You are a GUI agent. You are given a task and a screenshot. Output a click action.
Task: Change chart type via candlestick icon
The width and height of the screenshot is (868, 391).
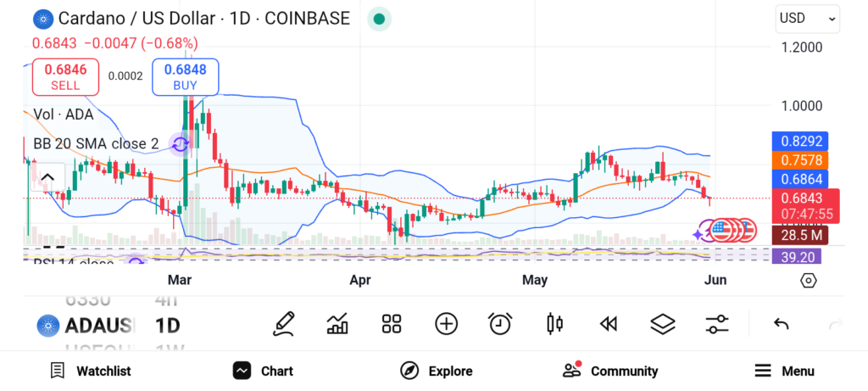click(x=555, y=323)
